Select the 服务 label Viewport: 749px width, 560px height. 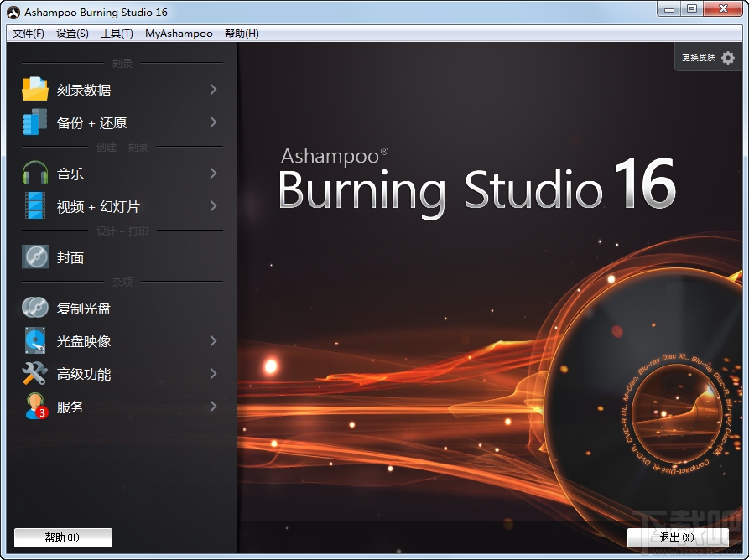(70, 407)
